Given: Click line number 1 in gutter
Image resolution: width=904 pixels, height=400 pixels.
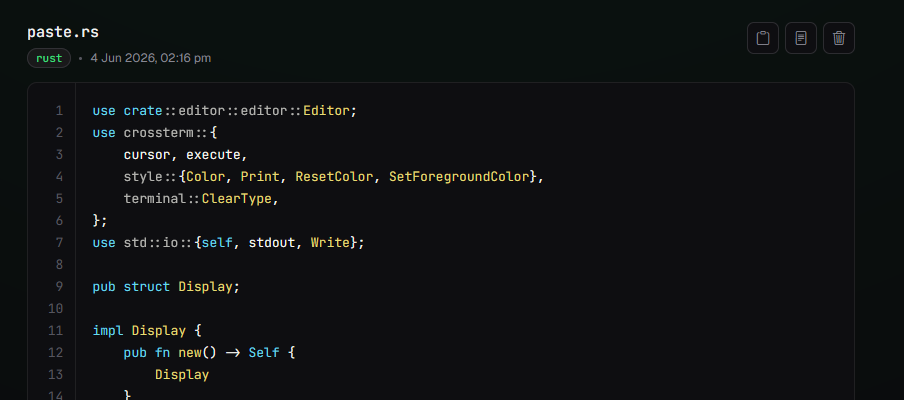Looking at the screenshot, I should [59, 111].
